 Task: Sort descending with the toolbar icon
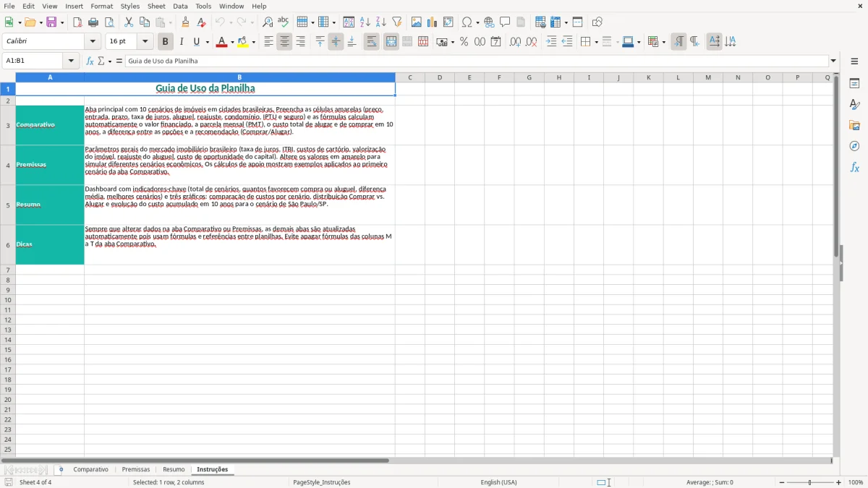click(381, 22)
